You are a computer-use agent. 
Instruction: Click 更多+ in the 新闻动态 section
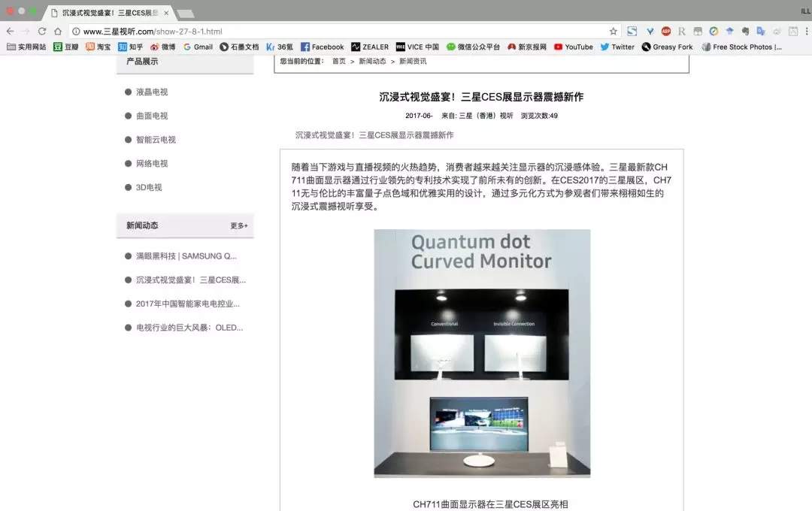pos(239,225)
